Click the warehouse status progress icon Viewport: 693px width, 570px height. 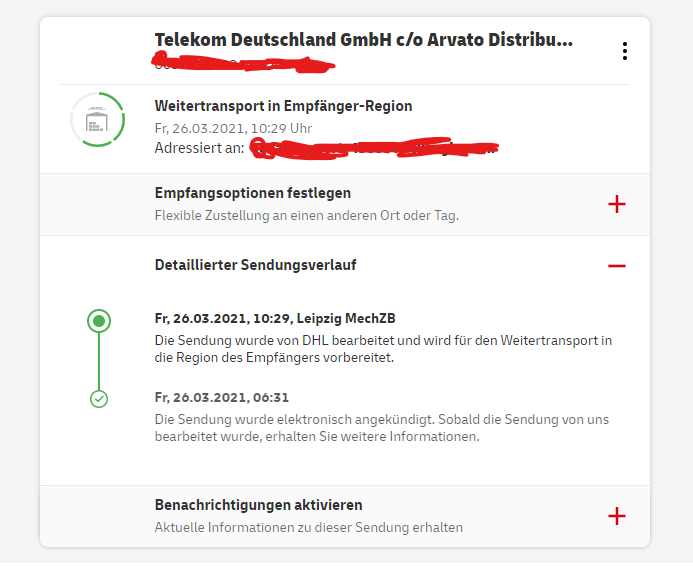click(98, 119)
